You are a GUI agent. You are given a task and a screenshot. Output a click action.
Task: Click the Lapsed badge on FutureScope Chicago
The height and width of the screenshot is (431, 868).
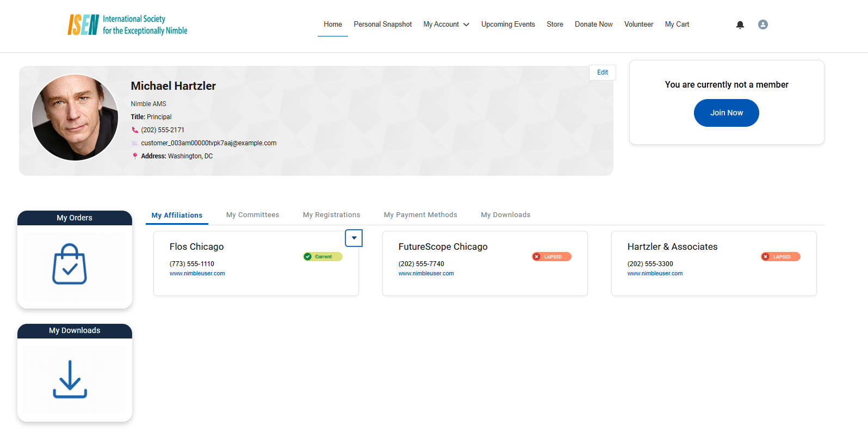coord(551,257)
